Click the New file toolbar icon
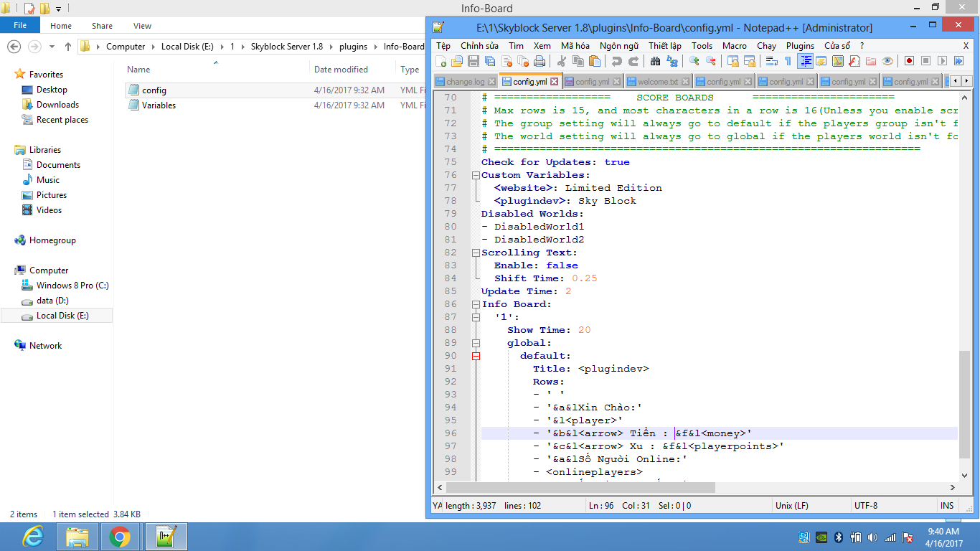 [441, 62]
